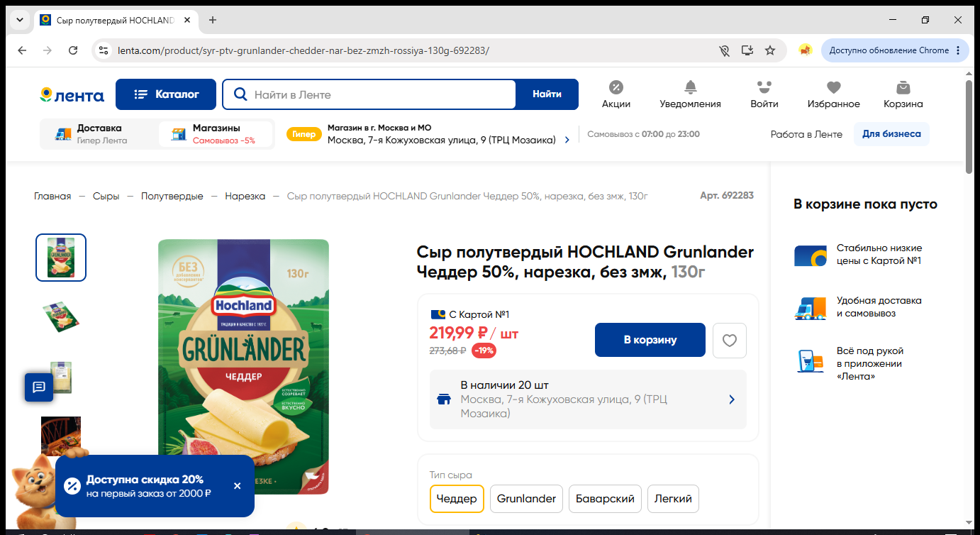This screenshot has height=535, width=980.
Task: Click the browser back arrow
Action: click(22, 50)
